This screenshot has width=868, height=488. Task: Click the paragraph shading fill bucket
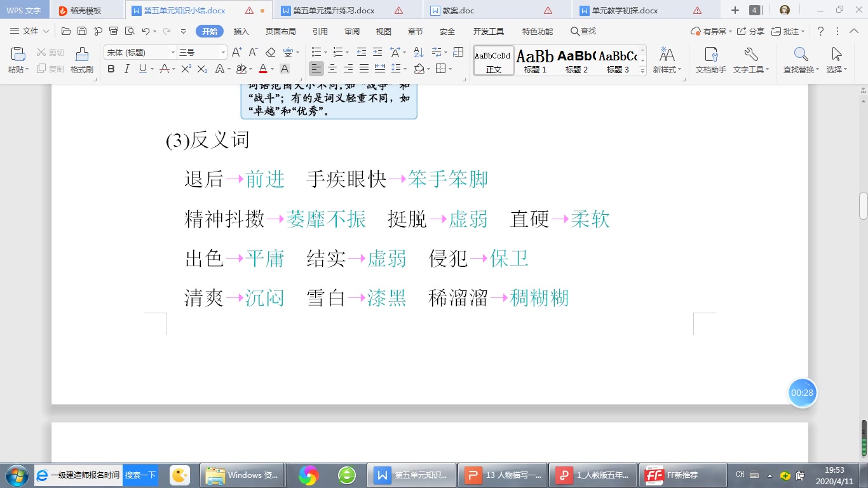coord(419,69)
